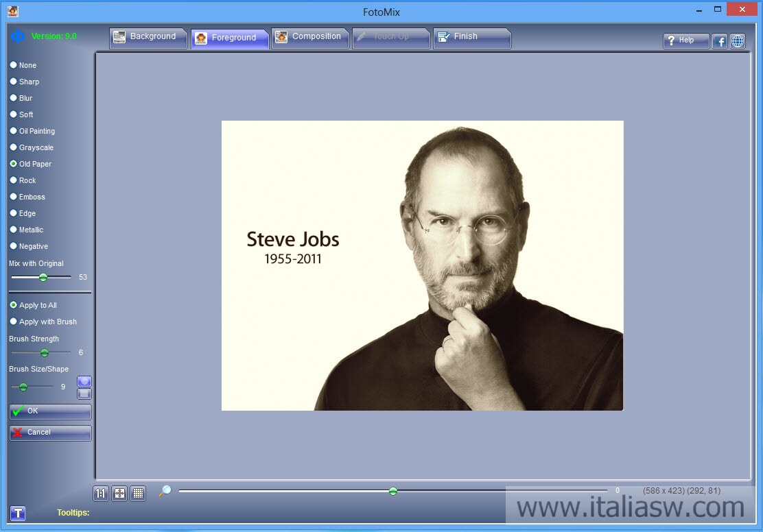763x532 pixels.
Task: Select the square brush shape
Action: (x=84, y=394)
